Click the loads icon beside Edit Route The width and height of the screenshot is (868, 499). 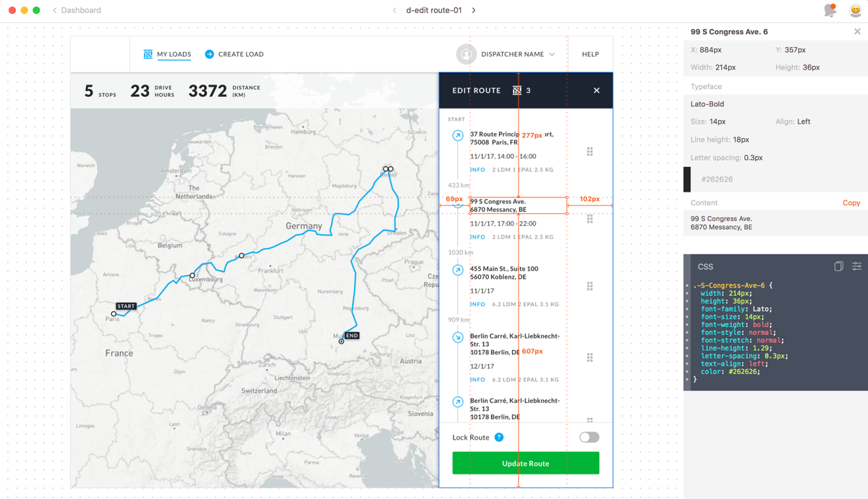tap(517, 90)
